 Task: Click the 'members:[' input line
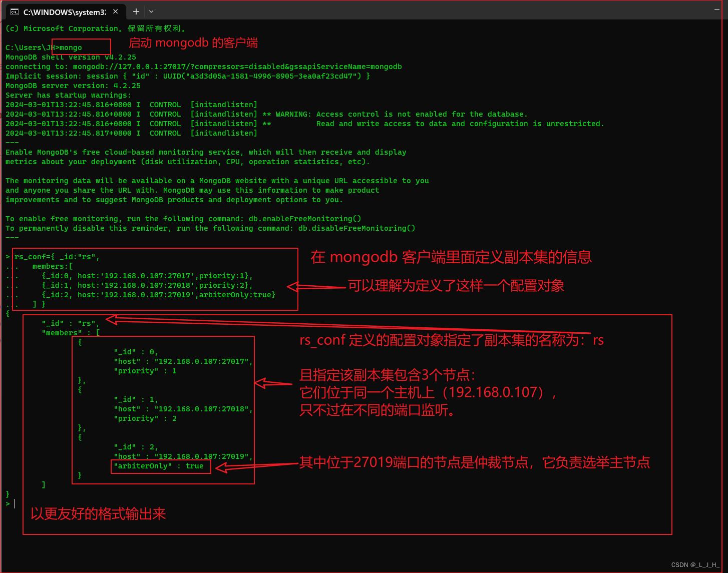click(x=53, y=266)
